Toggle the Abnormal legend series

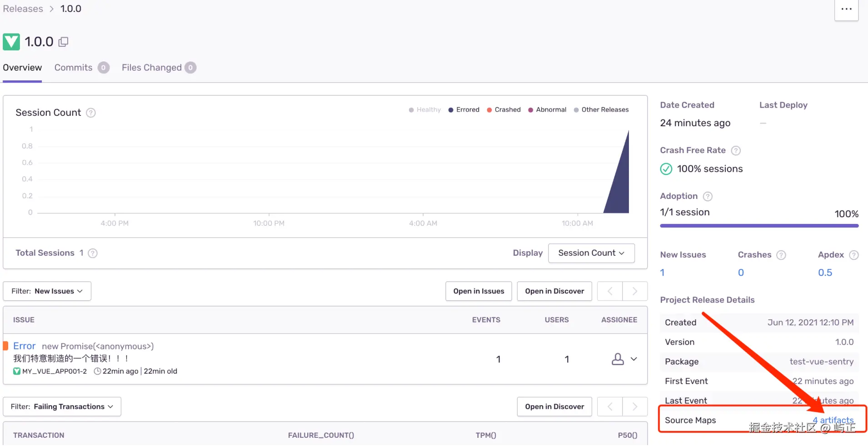pos(547,109)
